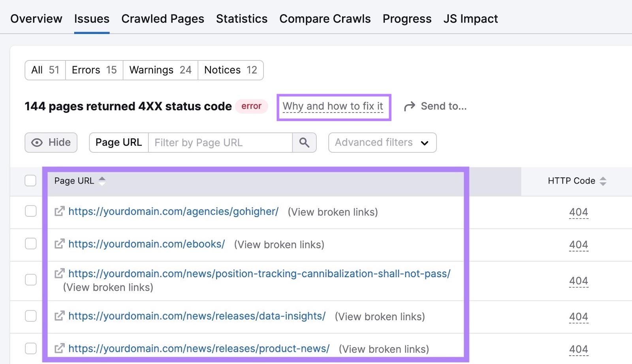Check the box for ebooks row
Screen dimensions: 632x364
30,244
